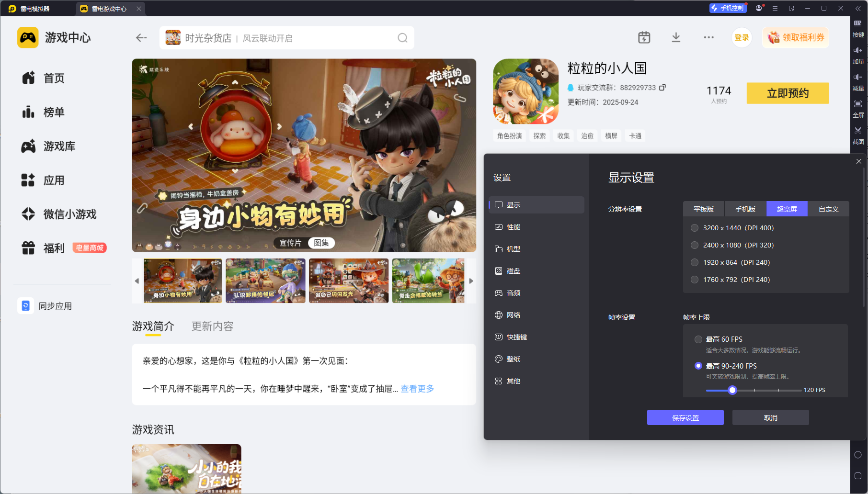Open 游戏库 game library in sidebar
The image size is (868, 494).
click(x=48, y=146)
